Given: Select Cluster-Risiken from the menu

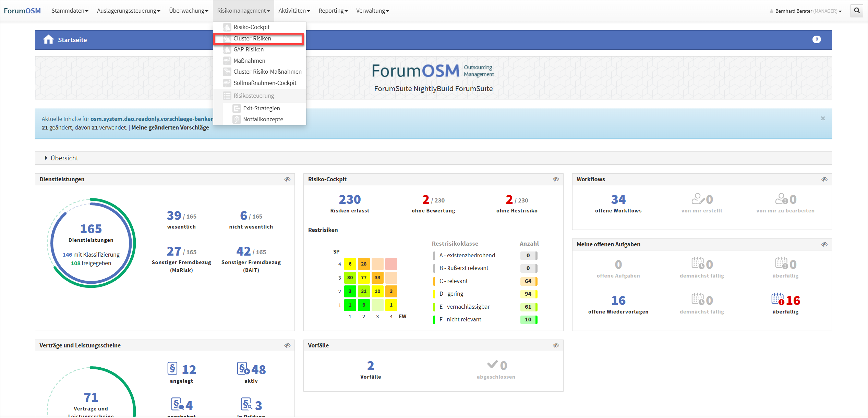Looking at the screenshot, I should coord(252,38).
